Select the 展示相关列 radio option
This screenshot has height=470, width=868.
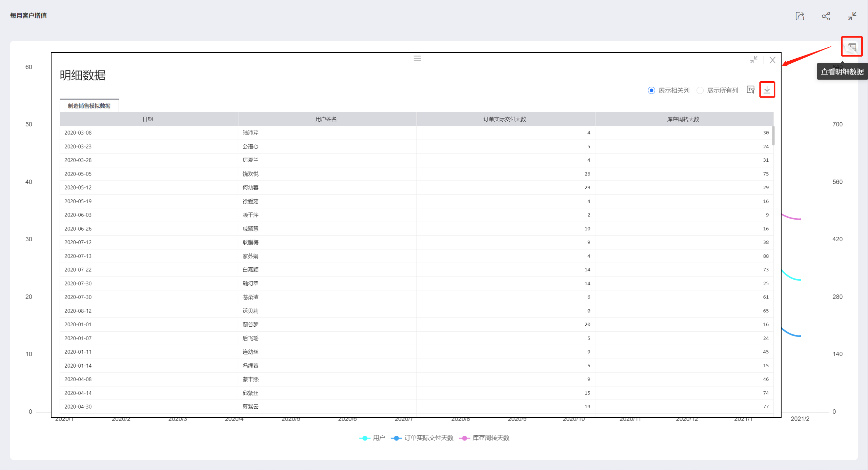651,90
